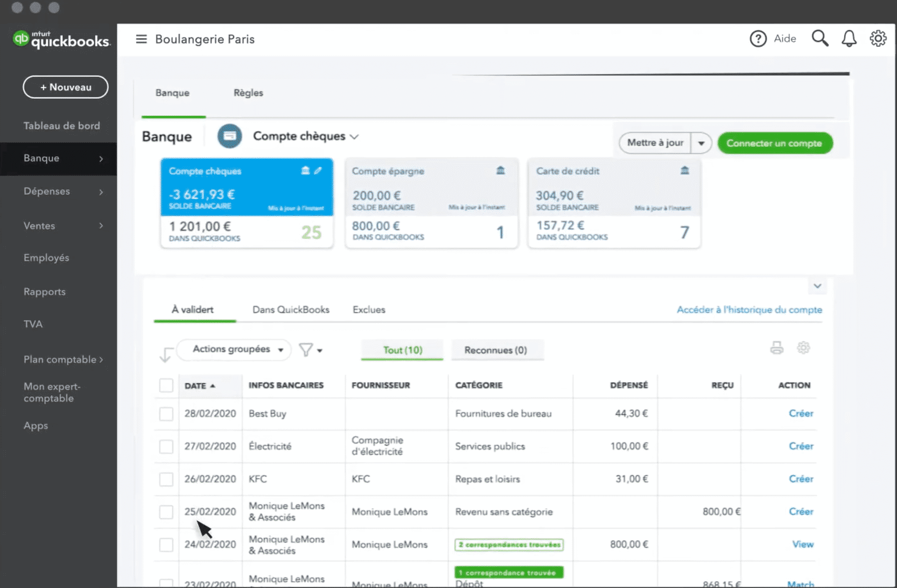Screen dimensions: 897x588
Task: Open the notifications bell icon
Action: (x=849, y=38)
